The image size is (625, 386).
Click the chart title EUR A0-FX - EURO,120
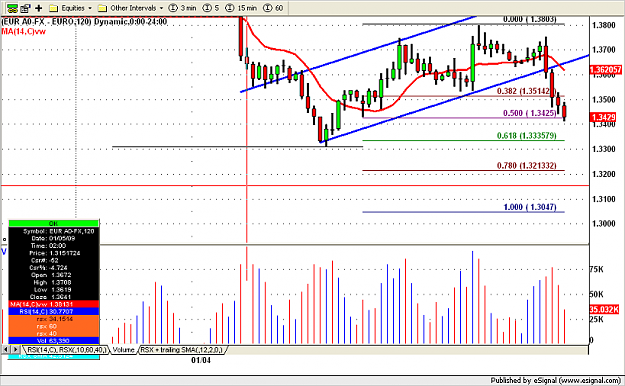coord(46,22)
